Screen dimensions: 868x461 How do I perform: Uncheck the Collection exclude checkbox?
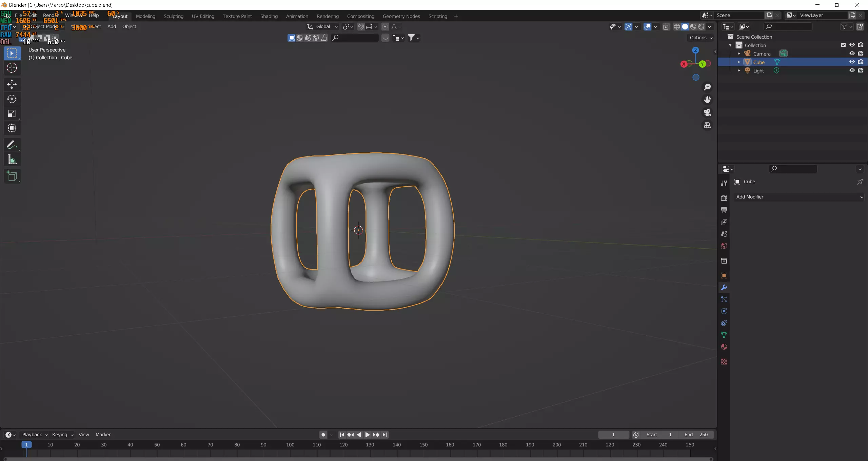844,45
